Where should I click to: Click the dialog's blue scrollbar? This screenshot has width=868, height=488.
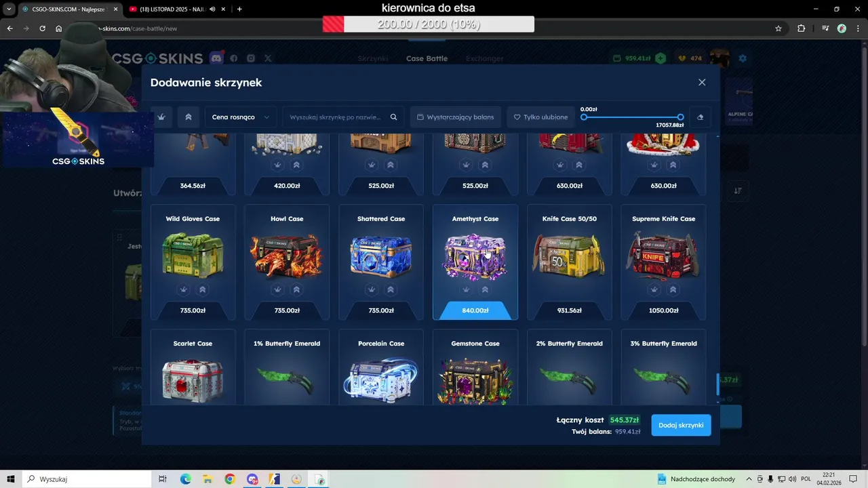click(717, 384)
